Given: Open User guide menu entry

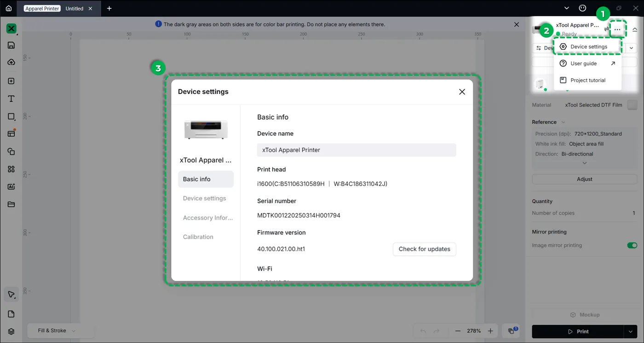Looking at the screenshot, I should click(x=588, y=64).
